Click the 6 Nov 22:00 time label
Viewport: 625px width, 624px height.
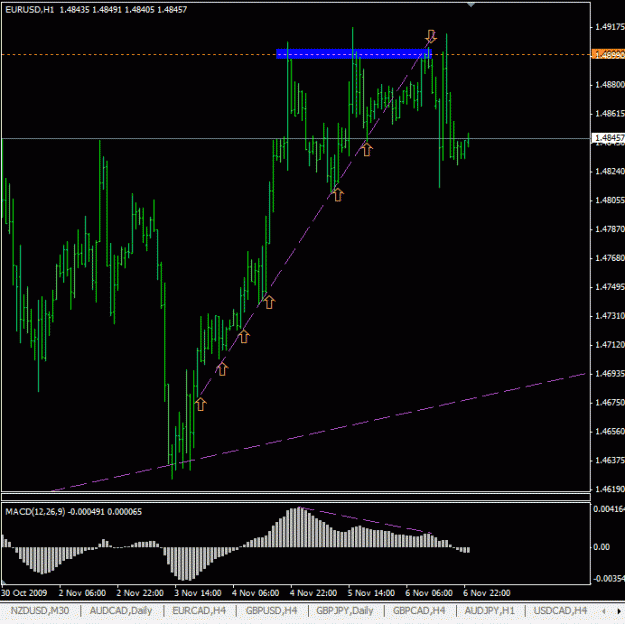[487, 593]
